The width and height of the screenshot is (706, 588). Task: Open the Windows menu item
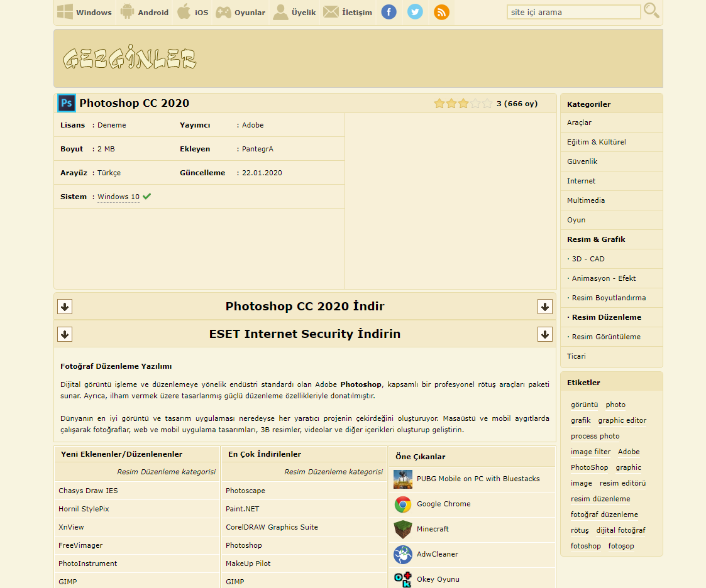(94, 13)
